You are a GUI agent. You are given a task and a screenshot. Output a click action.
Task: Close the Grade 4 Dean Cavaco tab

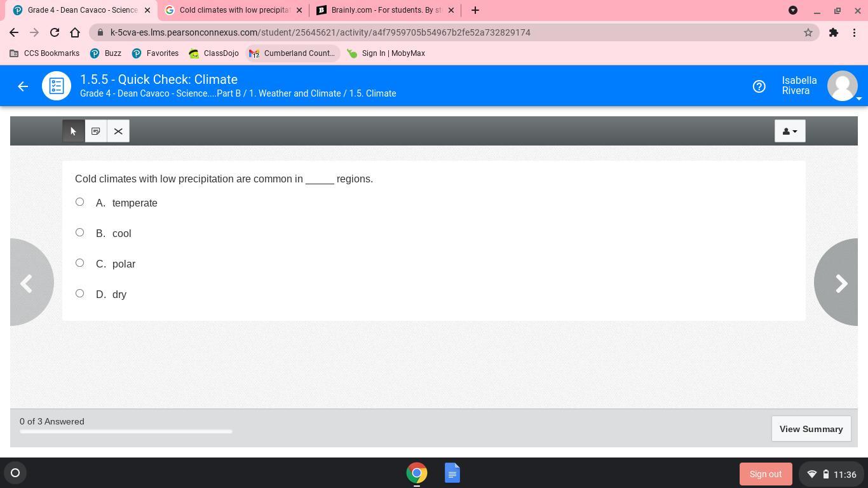pos(147,10)
